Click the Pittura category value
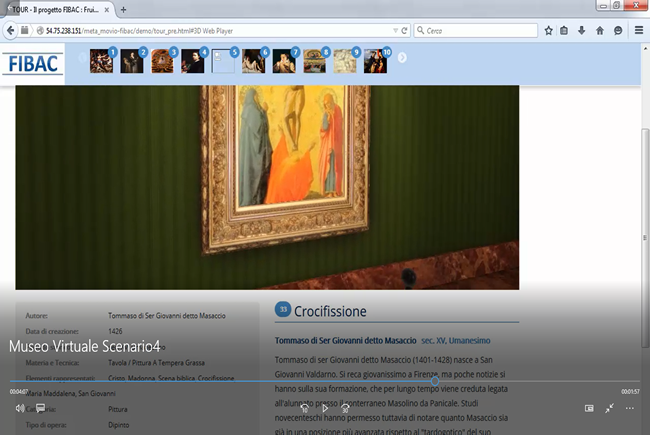The width and height of the screenshot is (650, 435). (118, 409)
